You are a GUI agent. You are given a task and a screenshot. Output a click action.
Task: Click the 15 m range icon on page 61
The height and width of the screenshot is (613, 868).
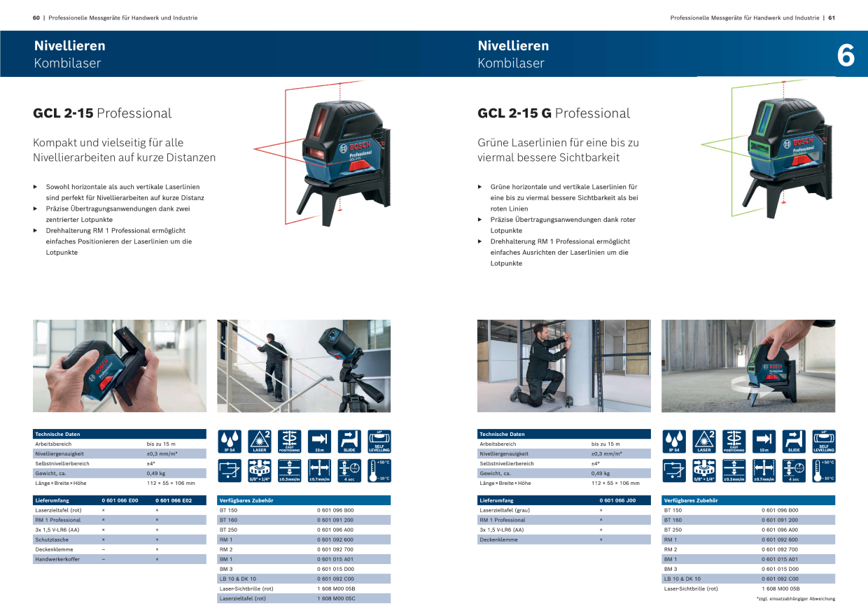pyautogui.click(x=764, y=442)
